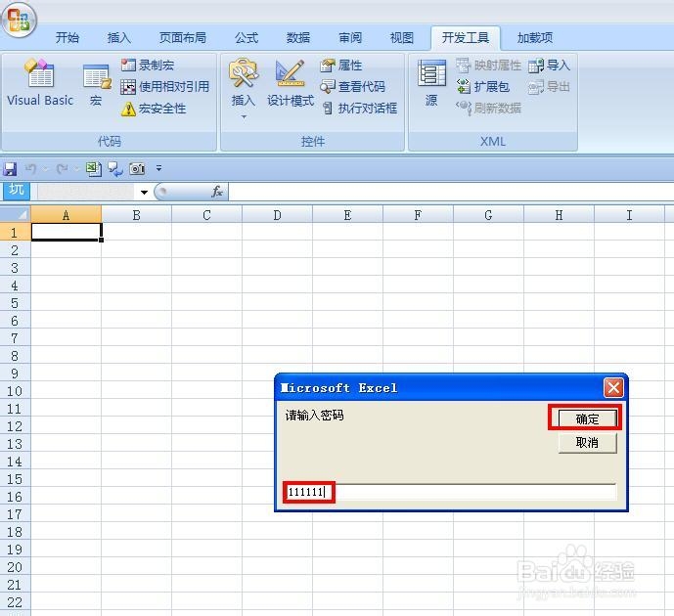Click the Select All corner button
Viewport: 674px width, 616px height.
[16, 214]
